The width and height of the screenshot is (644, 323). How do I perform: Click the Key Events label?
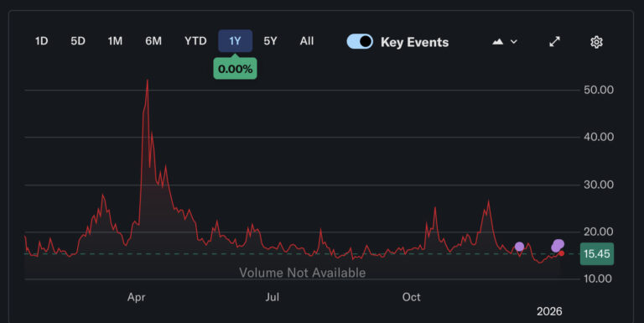coord(414,42)
